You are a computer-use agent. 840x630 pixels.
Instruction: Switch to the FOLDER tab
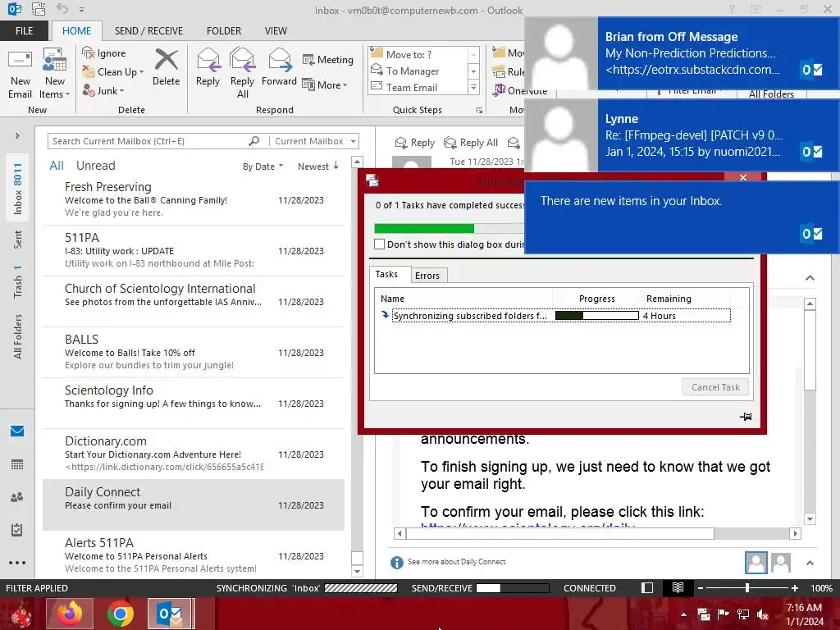224,30
